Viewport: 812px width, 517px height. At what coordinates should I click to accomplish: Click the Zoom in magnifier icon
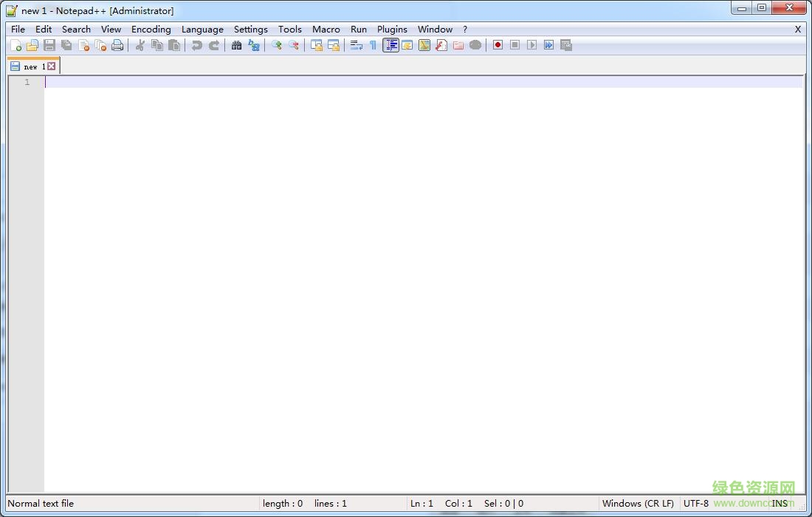coord(277,45)
